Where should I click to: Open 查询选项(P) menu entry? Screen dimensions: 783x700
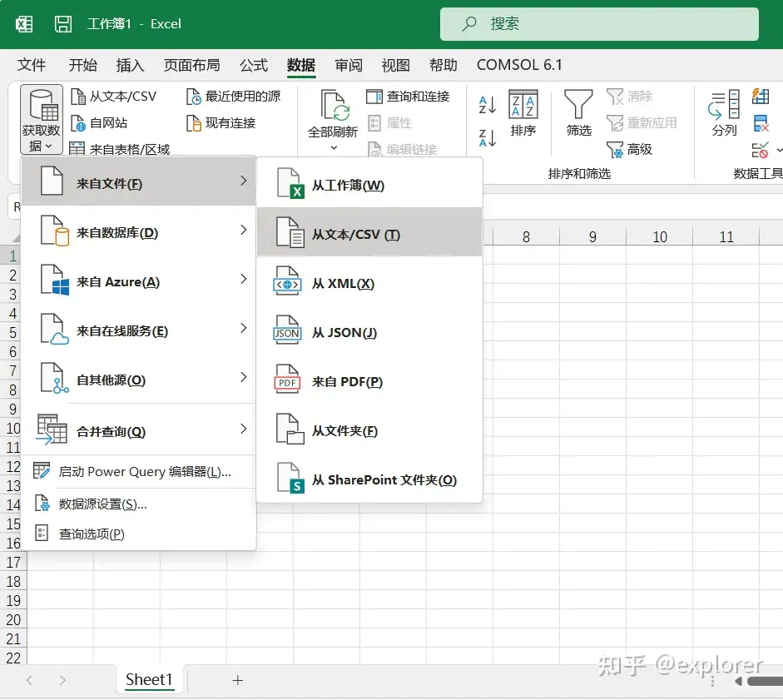(139, 534)
